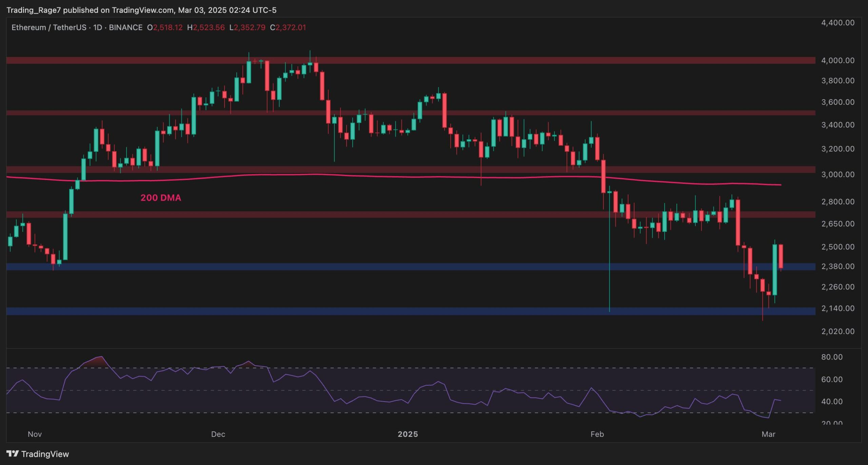Click the 200 DMA label text
868x465 pixels.
[x=161, y=198]
